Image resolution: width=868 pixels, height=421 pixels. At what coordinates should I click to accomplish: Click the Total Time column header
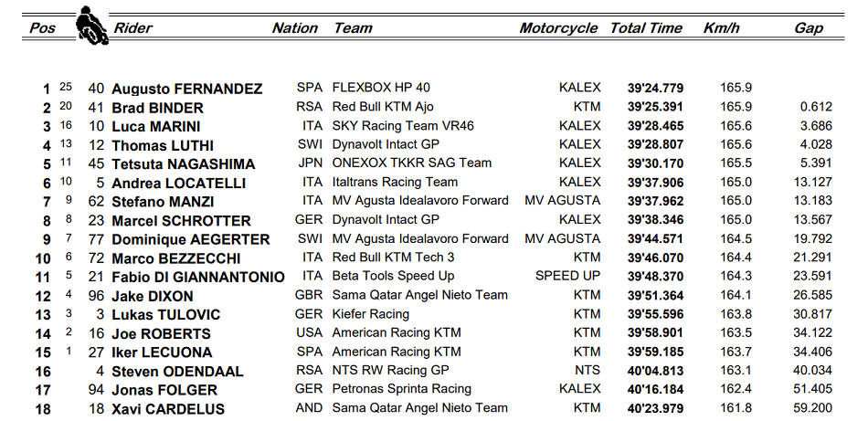[646, 28]
